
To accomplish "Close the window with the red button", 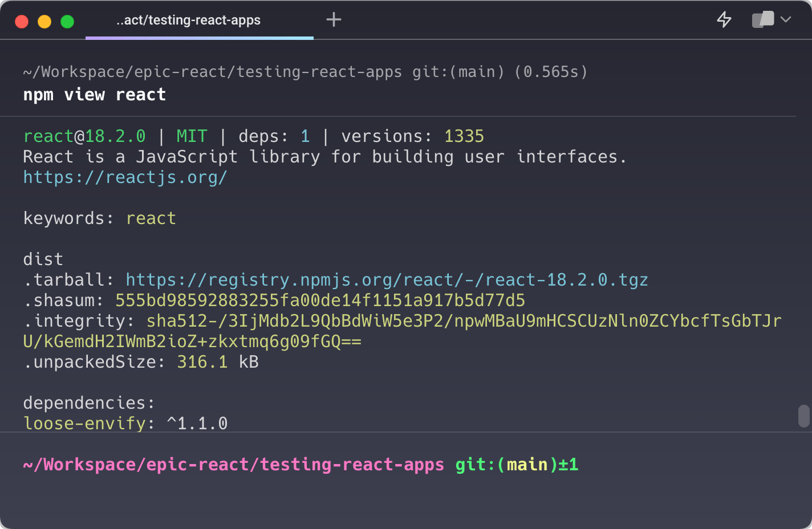I will (22, 22).
